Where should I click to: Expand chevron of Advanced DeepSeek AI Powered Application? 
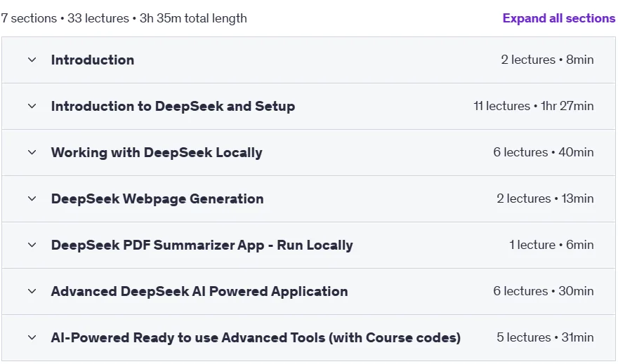(x=32, y=291)
